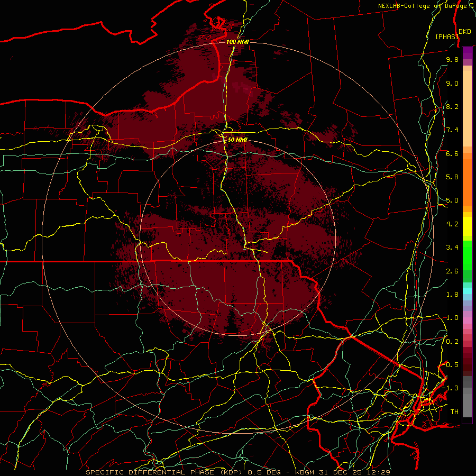Click the DKD unit label above the color bar
The image size is (476, 476).
click(465, 32)
